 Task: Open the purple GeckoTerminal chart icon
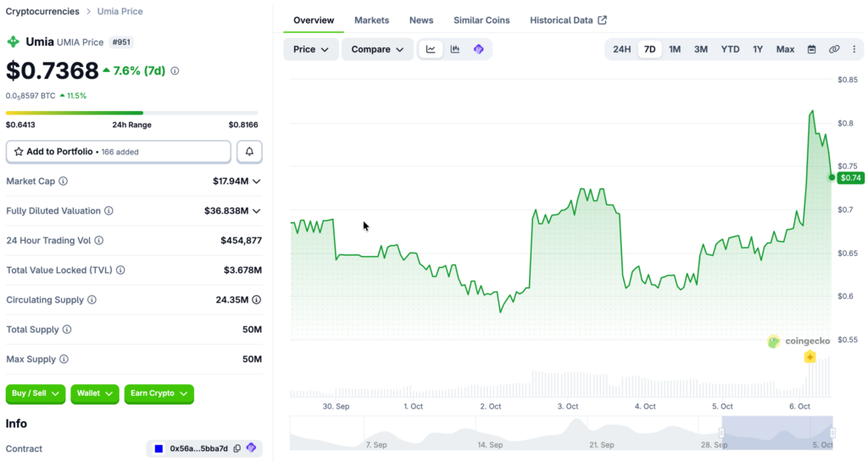tap(479, 49)
